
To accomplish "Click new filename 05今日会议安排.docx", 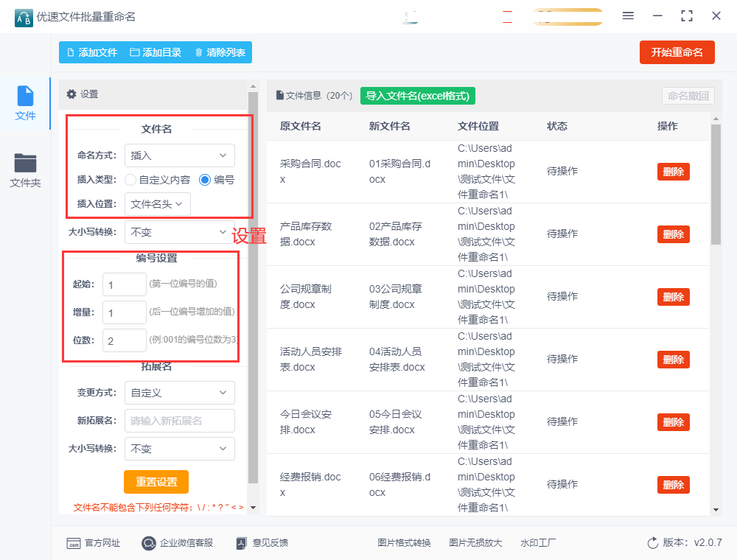I will [x=395, y=422].
